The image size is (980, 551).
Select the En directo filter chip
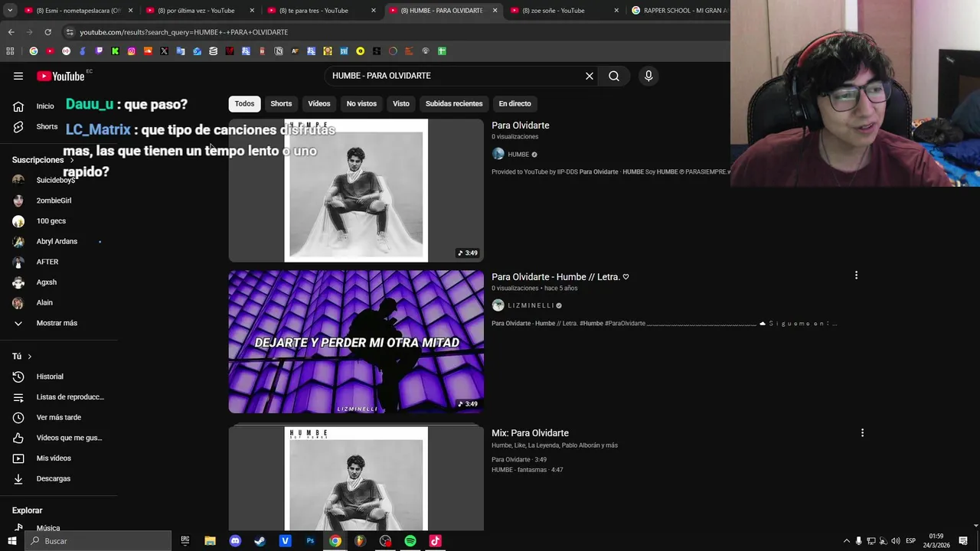click(x=514, y=103)
